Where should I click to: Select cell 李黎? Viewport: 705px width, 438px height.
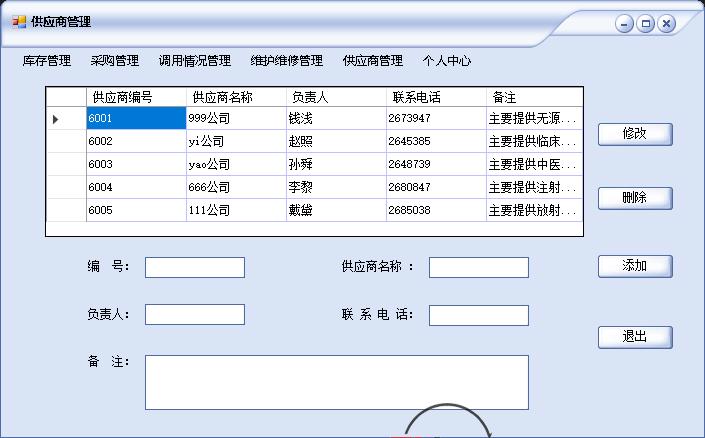(x=336, y=187)
